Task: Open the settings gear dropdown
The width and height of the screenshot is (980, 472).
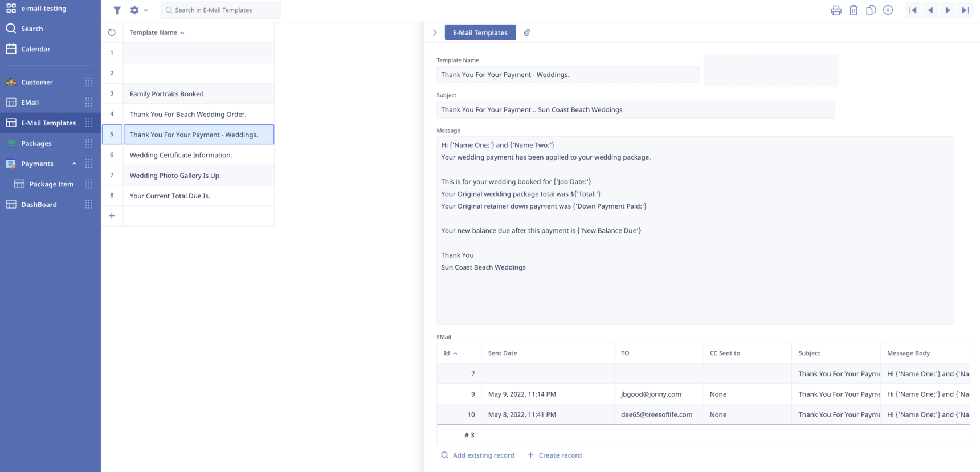Action: pyautogui.click(x=138, y=10)
